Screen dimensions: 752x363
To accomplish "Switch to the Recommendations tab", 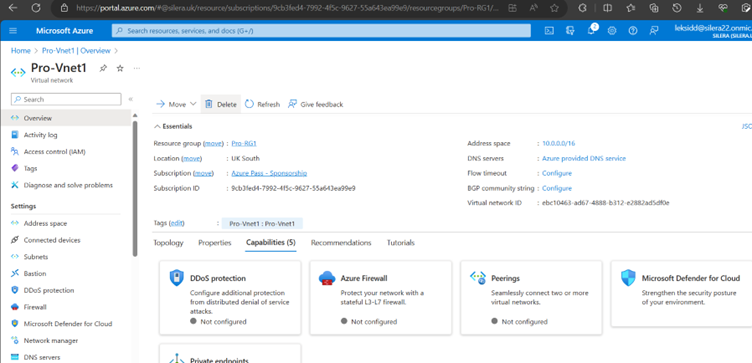I will coord(341,243).
